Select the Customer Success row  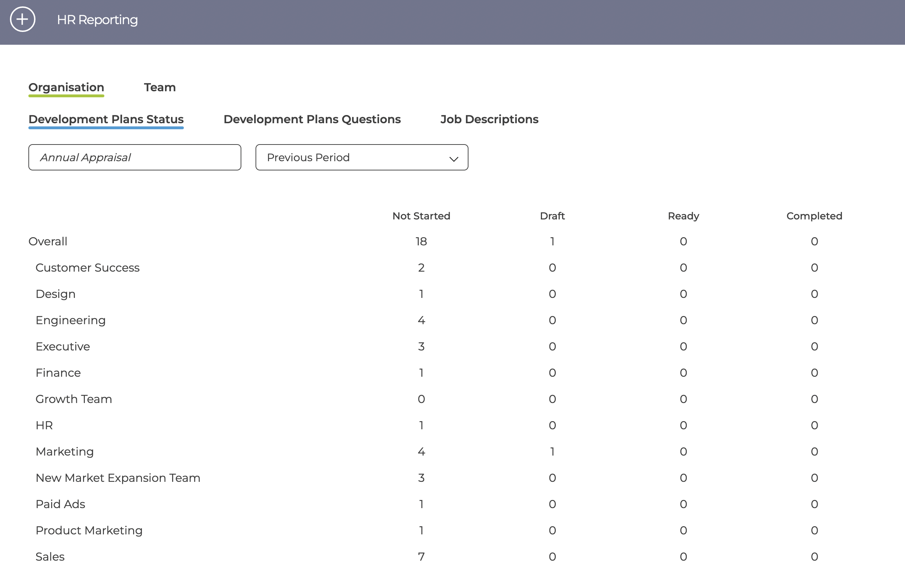[452, 268]
